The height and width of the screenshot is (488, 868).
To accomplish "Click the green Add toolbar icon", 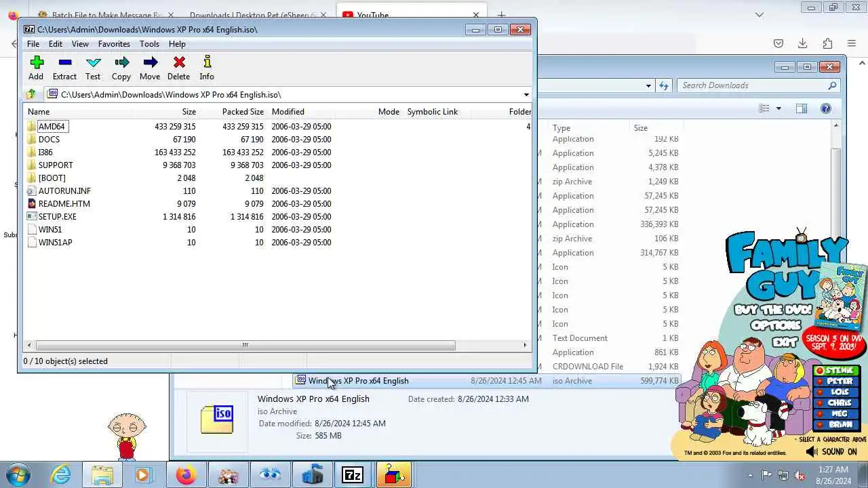I will click(37, 63).
